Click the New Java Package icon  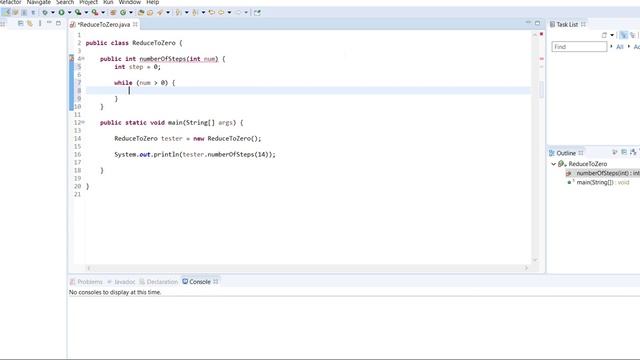(113, 12)
